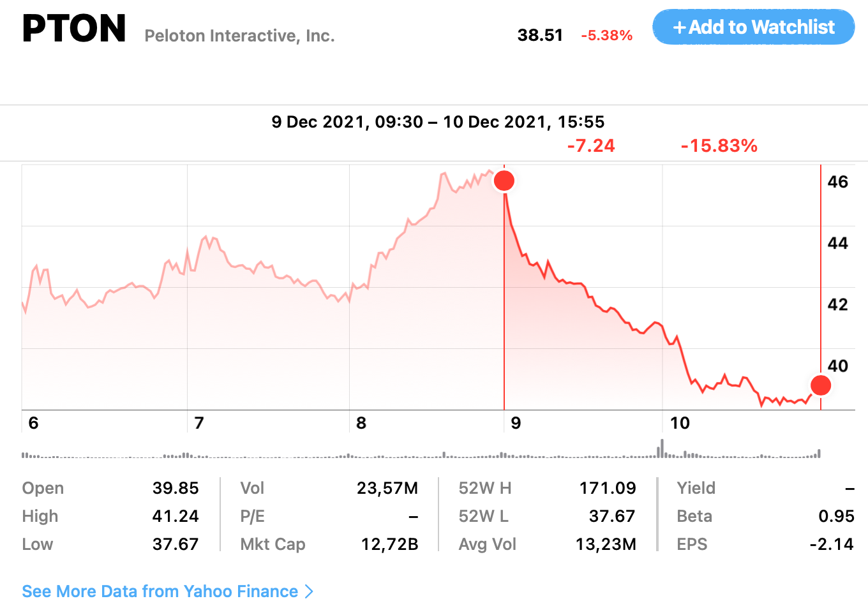Click the 52W H value 171.09
This screenshot has height=615, width=868.
[607, 488]
